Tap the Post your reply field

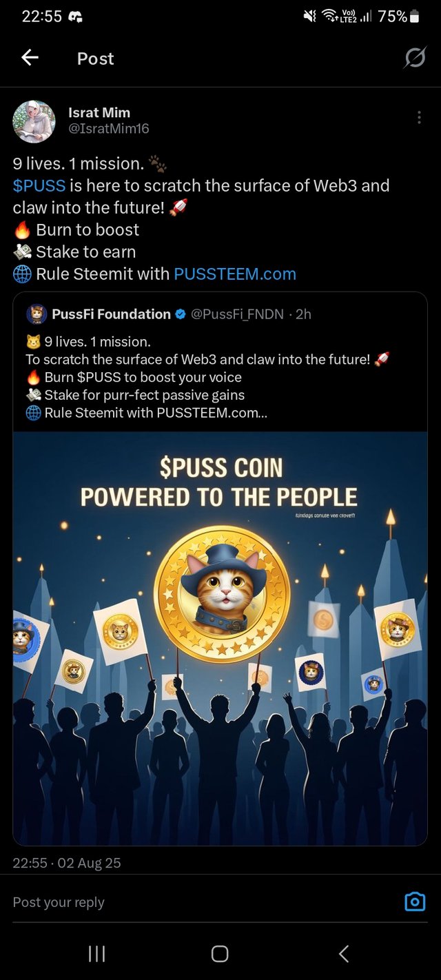200,902
